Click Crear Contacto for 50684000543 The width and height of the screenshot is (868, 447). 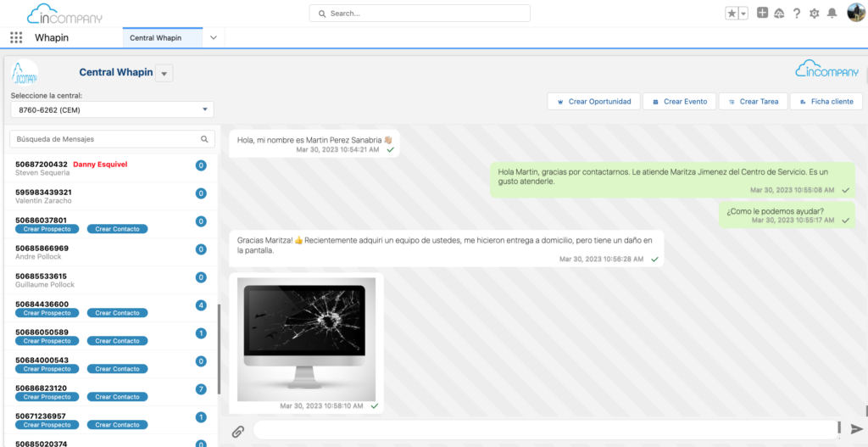pyautogui.click(x=117, y=369)
